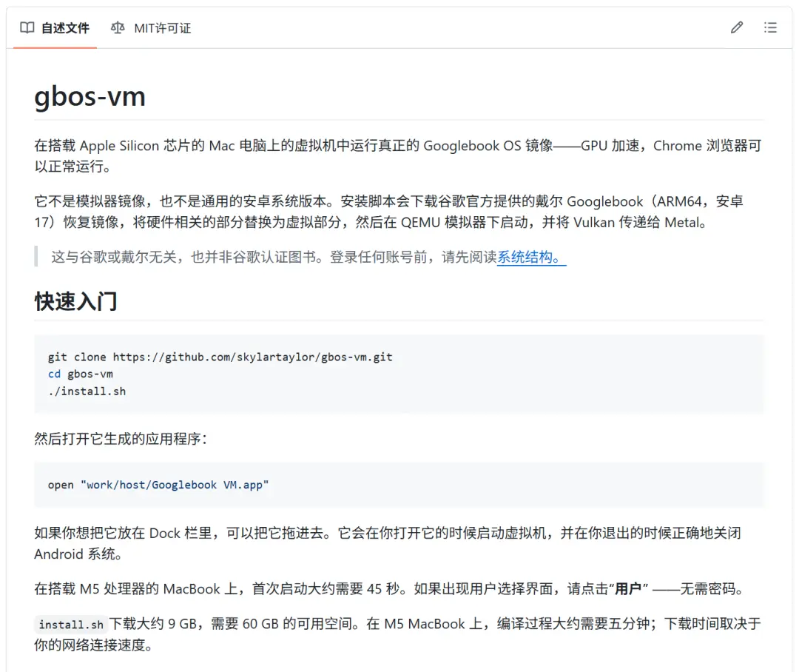Click the bold 用户 word
The height and width of the screenshot is (672, 799).
[628, 589]
